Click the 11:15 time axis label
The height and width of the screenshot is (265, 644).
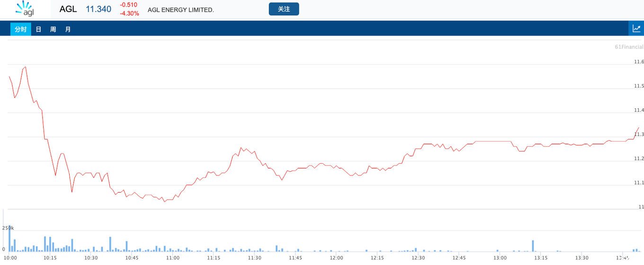click(214, 258)
